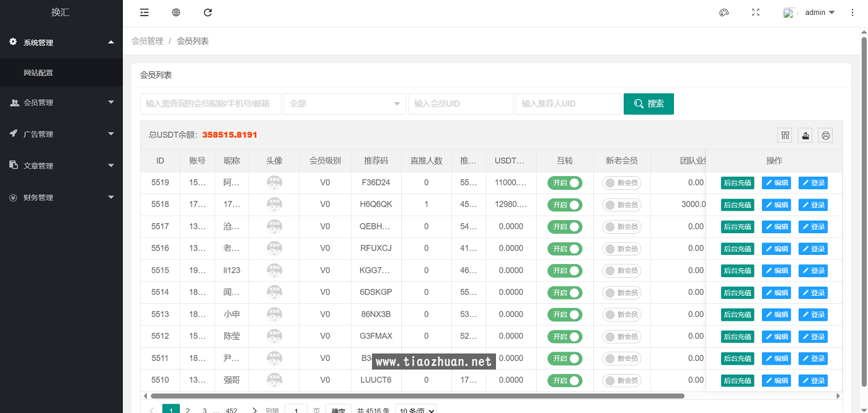Open the 全部 filter dropdown

pos(344,104)
